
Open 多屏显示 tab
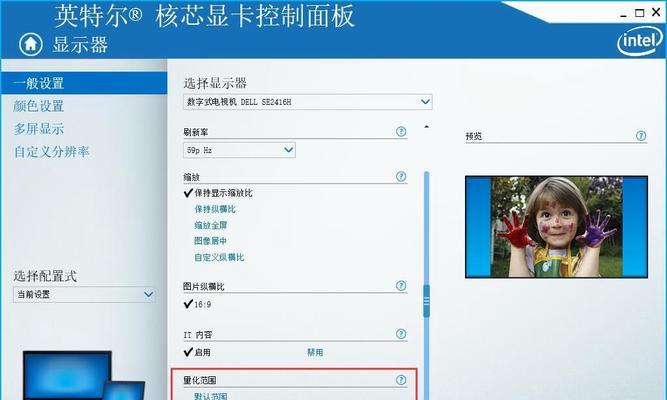click(38, 129)
